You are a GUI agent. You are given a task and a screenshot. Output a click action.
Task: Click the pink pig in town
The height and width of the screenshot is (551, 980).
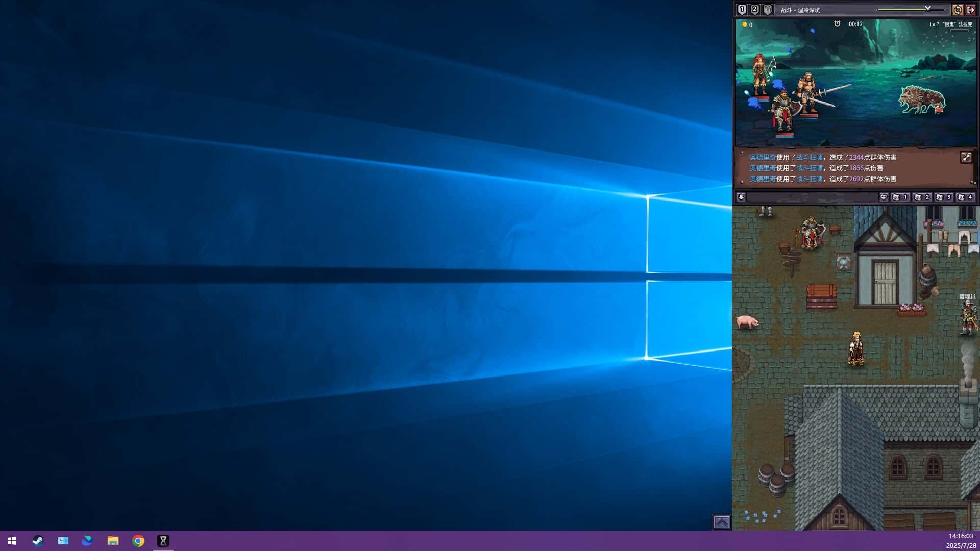point(747,321)
